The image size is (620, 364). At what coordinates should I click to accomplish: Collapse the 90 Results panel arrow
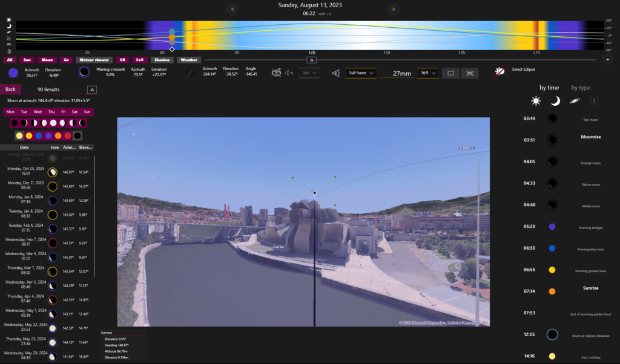pyautogui.click(x=92, y=89)
